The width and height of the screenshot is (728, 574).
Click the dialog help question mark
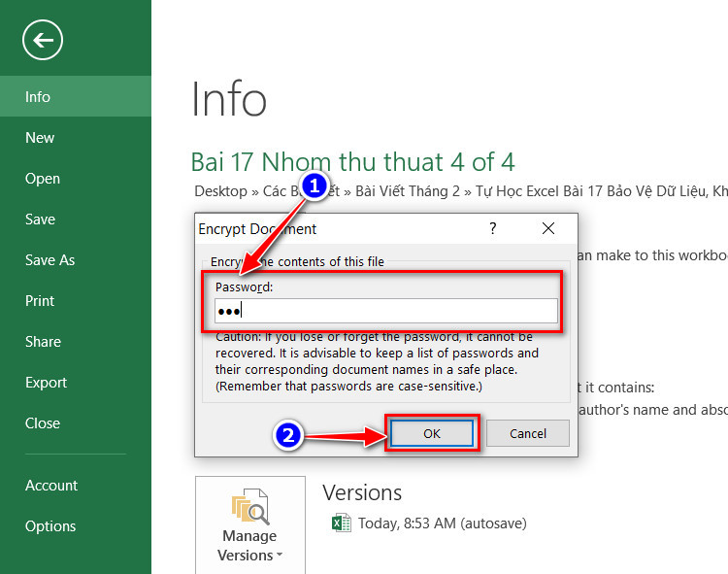[x=492, y=228]
